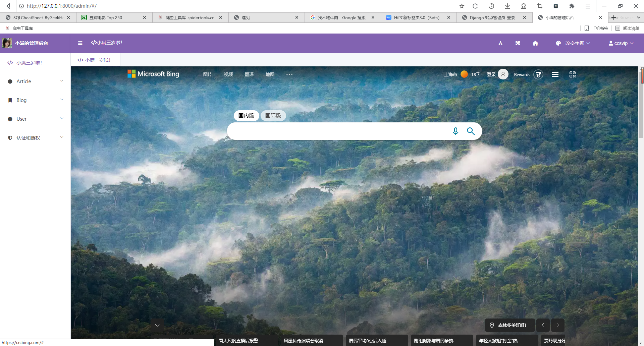The height and width of the screenshot is (346, 644).
Task: Click the 小满的管理后台 avatar logo
Action: pyautogui.click(x=7, y=43)
